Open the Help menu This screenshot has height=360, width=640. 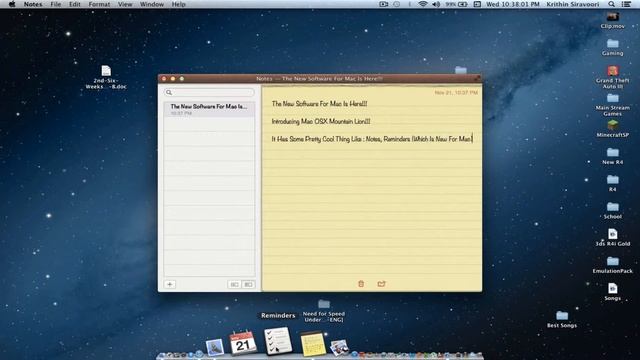point(178,4)
